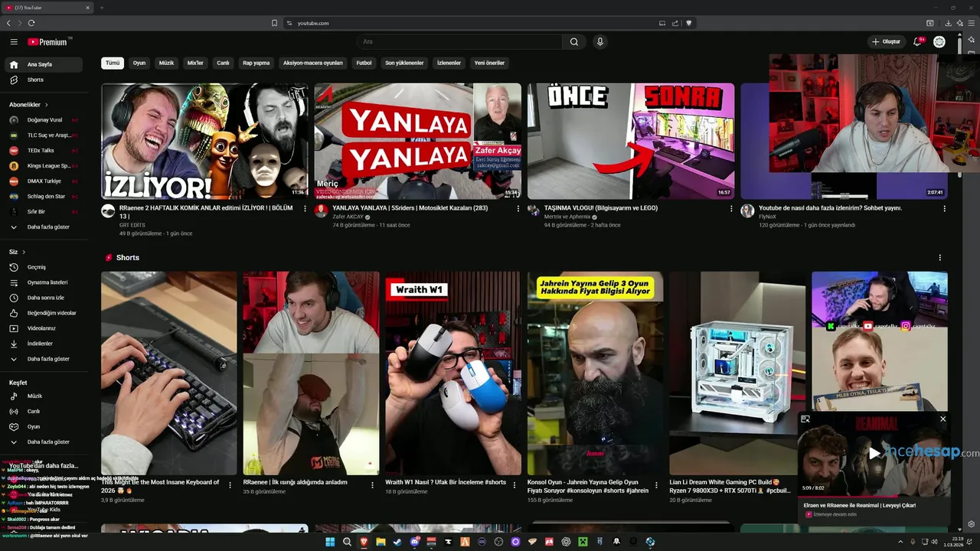
Task: Select the Tümü filter chip
Action: coord(113,63)
